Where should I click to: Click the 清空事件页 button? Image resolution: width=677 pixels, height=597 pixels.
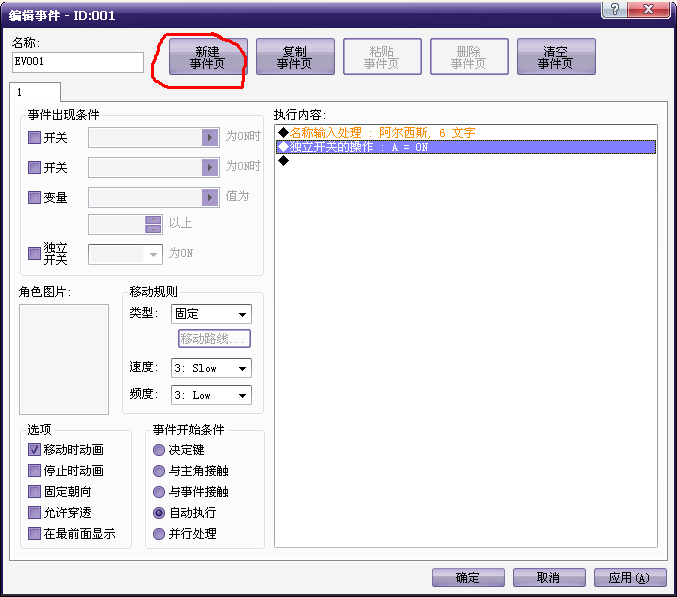click(556, 57)
